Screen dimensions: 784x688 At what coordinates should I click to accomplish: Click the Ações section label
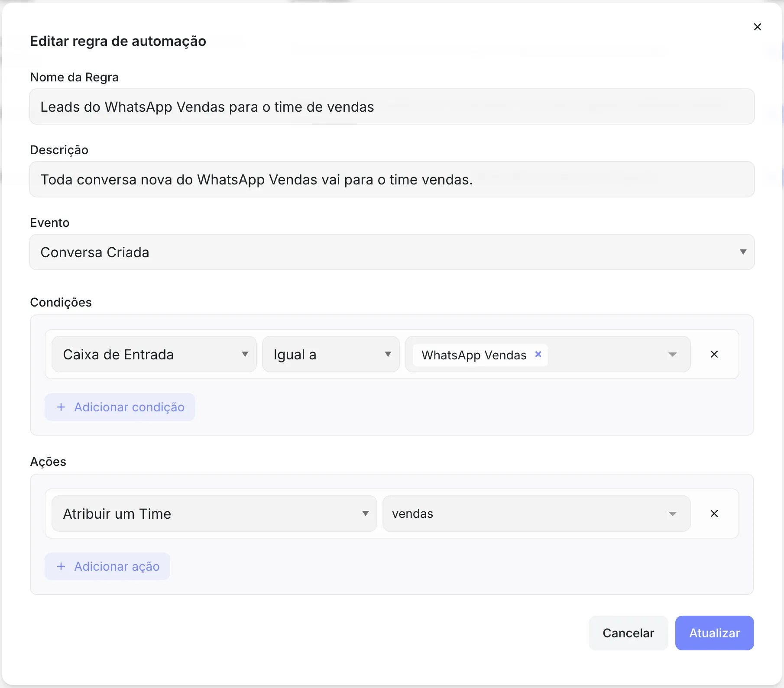(48, 462)
